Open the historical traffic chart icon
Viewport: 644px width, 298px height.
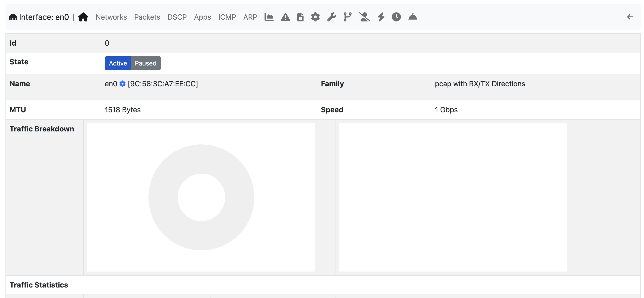pyautogui.click(x=269, y=17)
